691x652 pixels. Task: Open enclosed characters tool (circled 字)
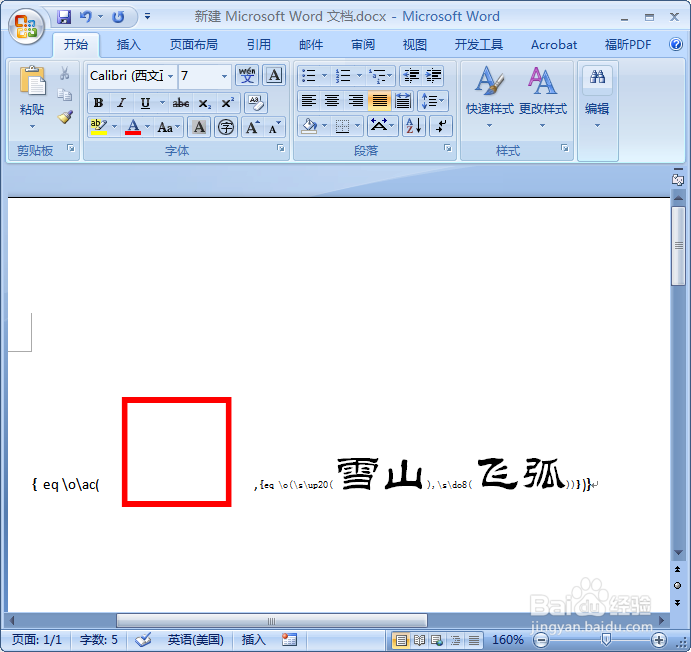click(x=226, y=127)
